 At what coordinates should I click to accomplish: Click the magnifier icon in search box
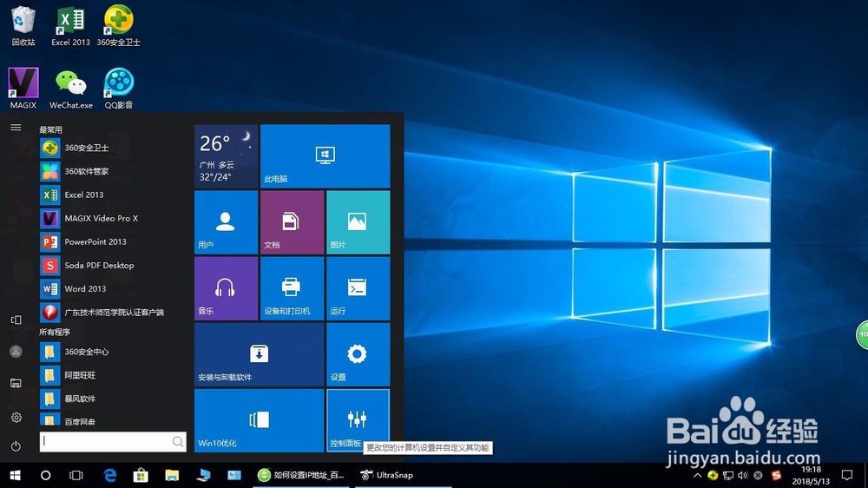(178, 441)
